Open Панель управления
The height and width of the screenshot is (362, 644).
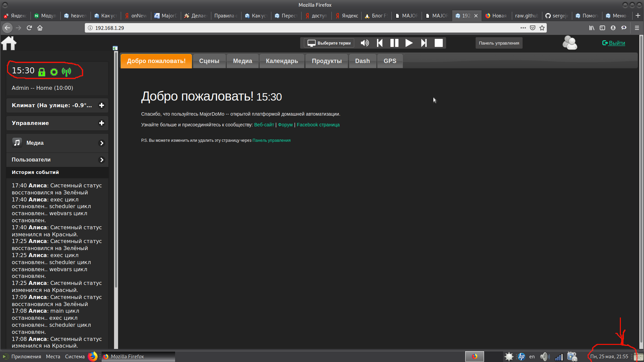coord(499,43)
